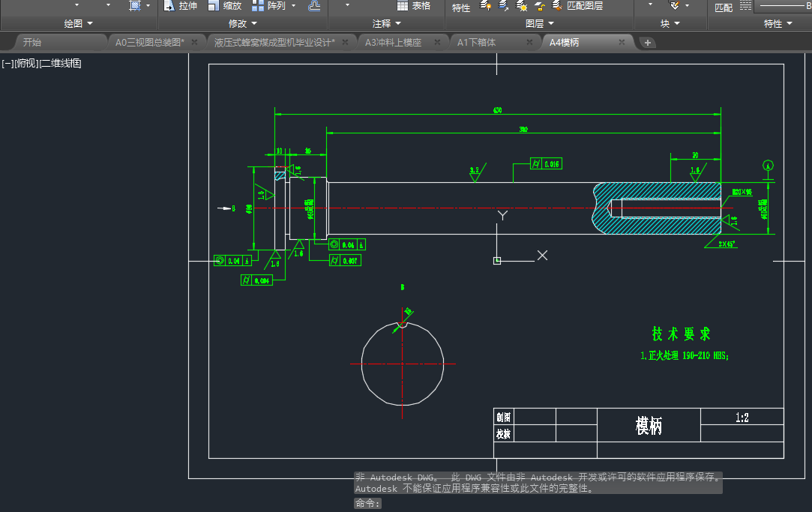The height and width of the screenshot is (512, 812).
Task: Click the Array (阵列) tool icon
Action: click(x=258, y=6)
